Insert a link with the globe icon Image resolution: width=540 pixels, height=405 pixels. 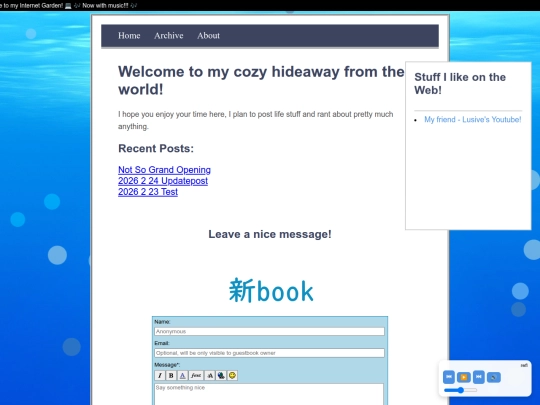click(221, 375)
